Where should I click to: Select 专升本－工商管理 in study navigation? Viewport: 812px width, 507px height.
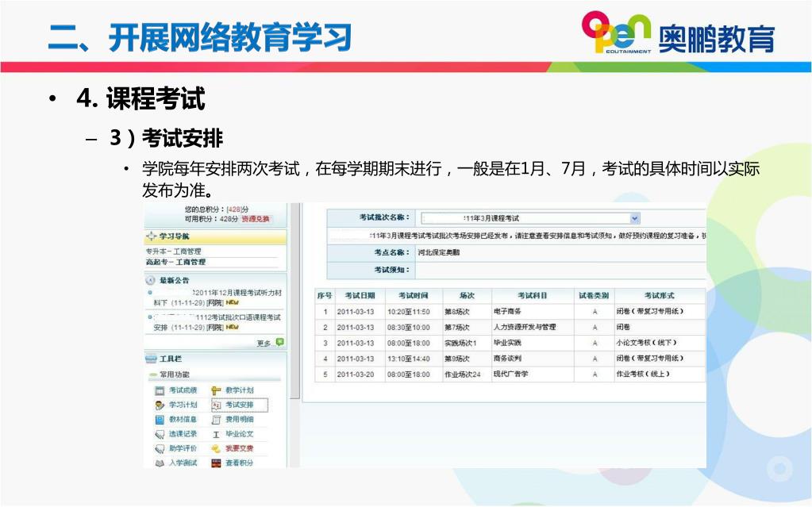174,252
